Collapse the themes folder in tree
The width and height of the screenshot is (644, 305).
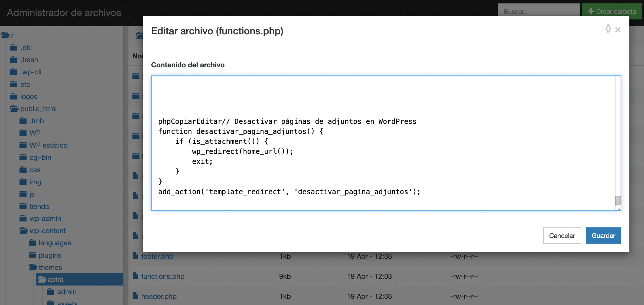[33, 267]
